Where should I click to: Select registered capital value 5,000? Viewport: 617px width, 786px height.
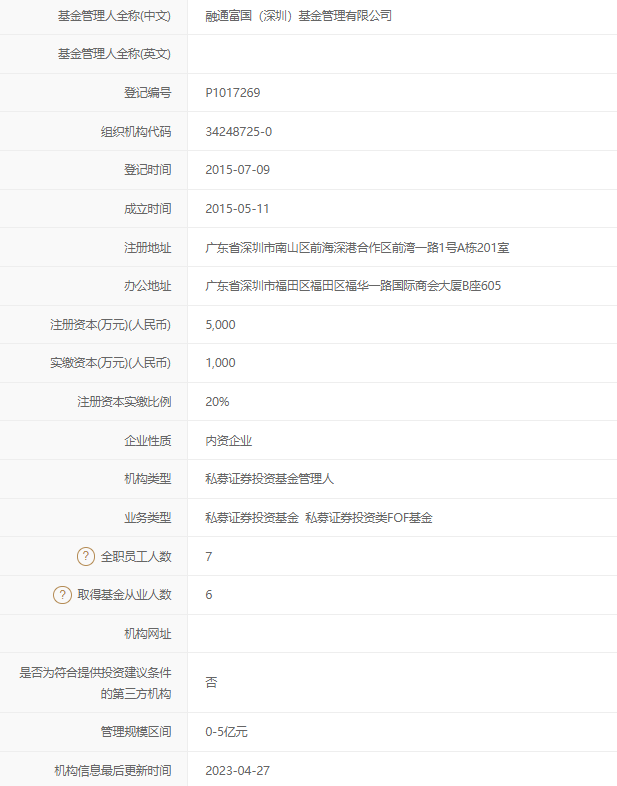[x=221, y=325]
